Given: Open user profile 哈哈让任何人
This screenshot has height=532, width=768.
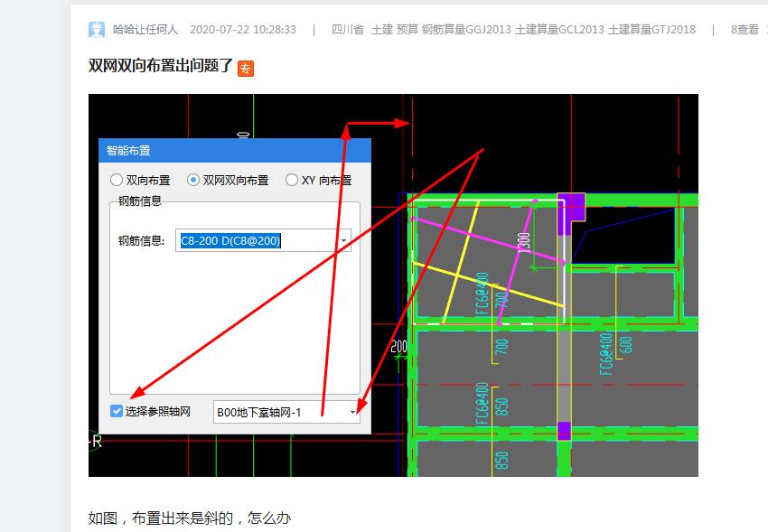Looking at the screenshot, I should [145, 30].
